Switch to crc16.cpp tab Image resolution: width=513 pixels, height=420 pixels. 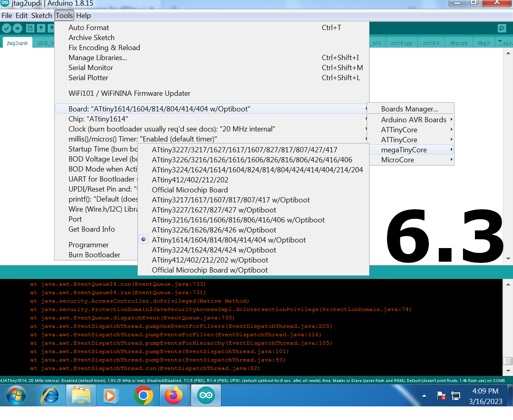coord(402,43)
